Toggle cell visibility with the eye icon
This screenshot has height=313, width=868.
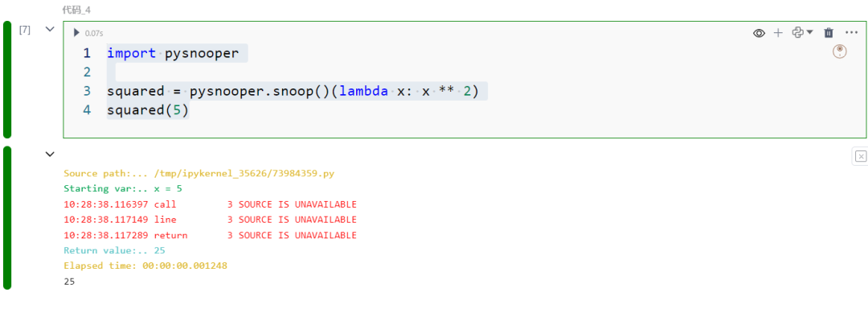tap(759, 33)
